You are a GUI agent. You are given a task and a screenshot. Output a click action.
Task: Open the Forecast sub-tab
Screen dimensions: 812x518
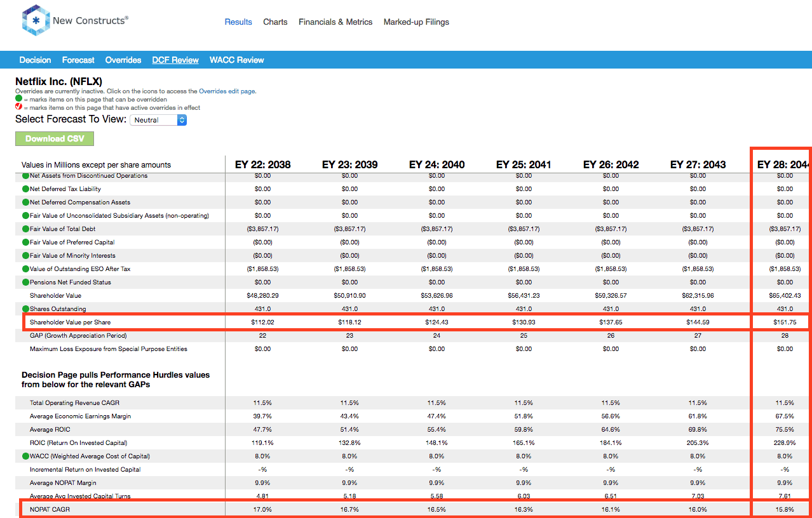(78, 60)
